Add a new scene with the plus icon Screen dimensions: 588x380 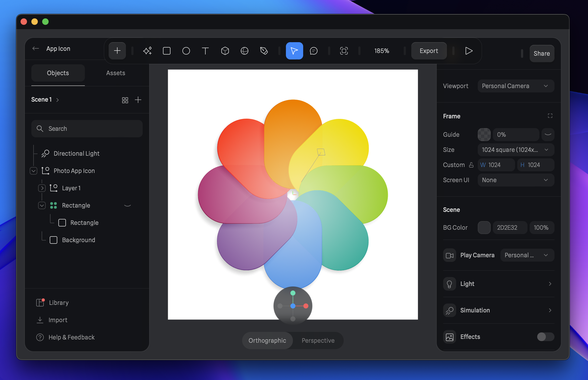tap(138, 100)
